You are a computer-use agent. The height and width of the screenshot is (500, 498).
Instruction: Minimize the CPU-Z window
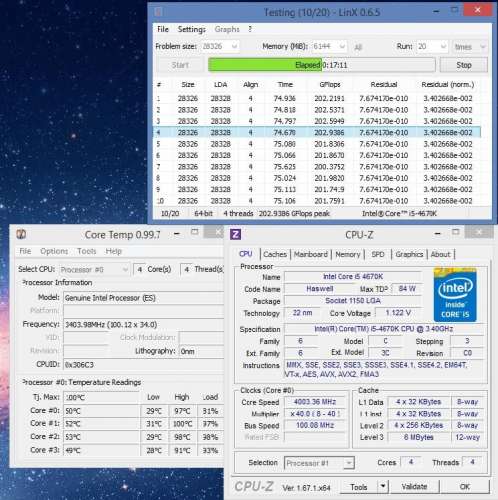pyautogui.click(x=437, y=234)
